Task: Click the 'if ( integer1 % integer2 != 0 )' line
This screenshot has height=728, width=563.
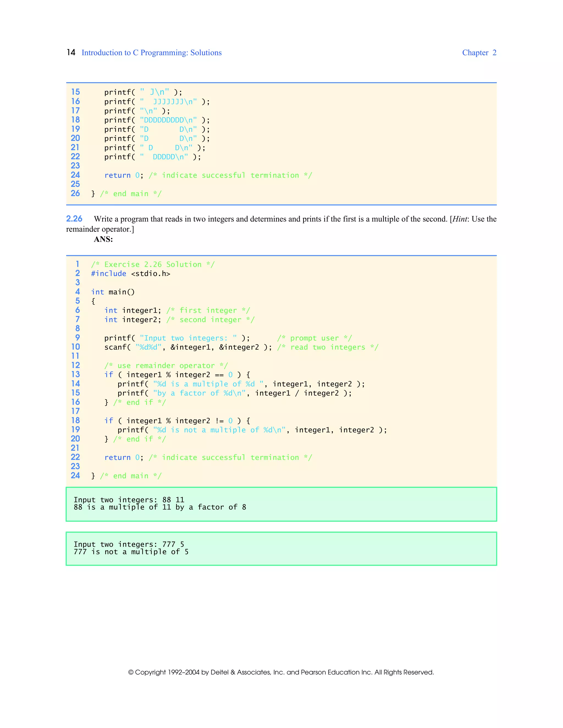Action: click(x=177, y=421)
